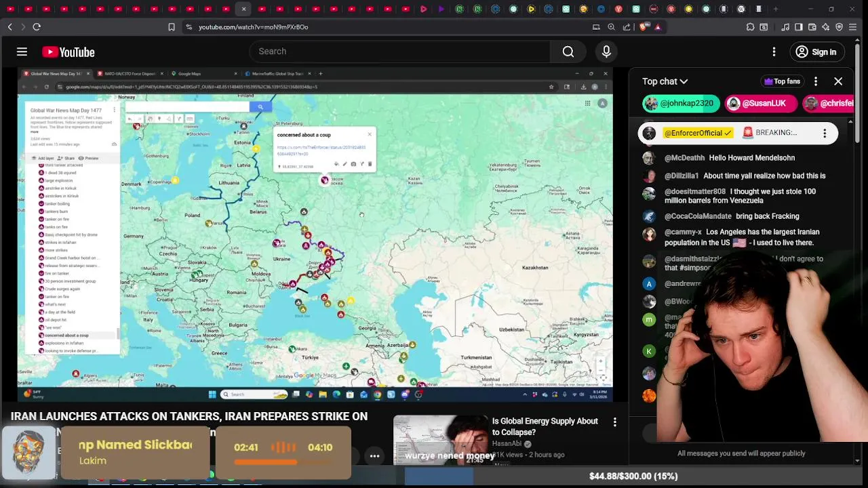This screenshot has height=488, width=868.
Task: Bookmark this page via the bookmark icon
Action: pyautogui.click(x=172, y=27)
